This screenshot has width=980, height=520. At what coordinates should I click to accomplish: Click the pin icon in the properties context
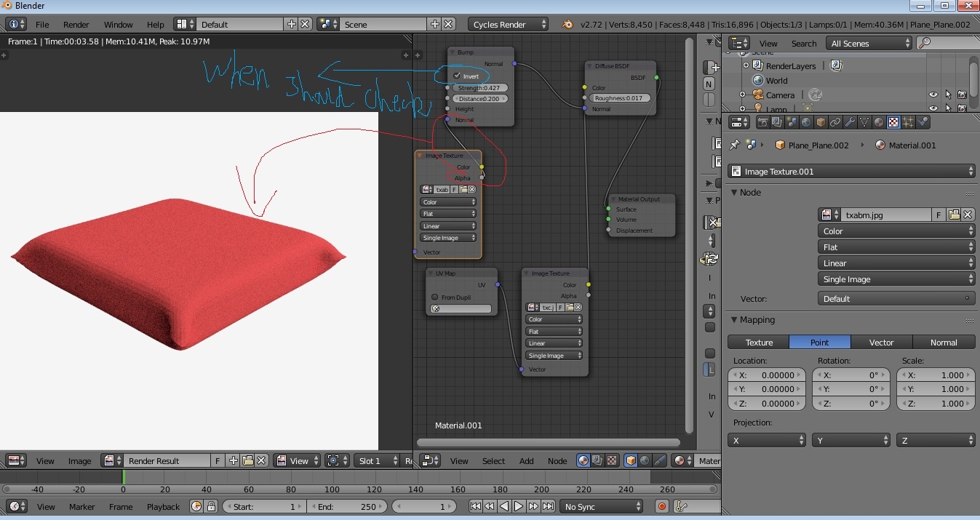click(735, 145)
